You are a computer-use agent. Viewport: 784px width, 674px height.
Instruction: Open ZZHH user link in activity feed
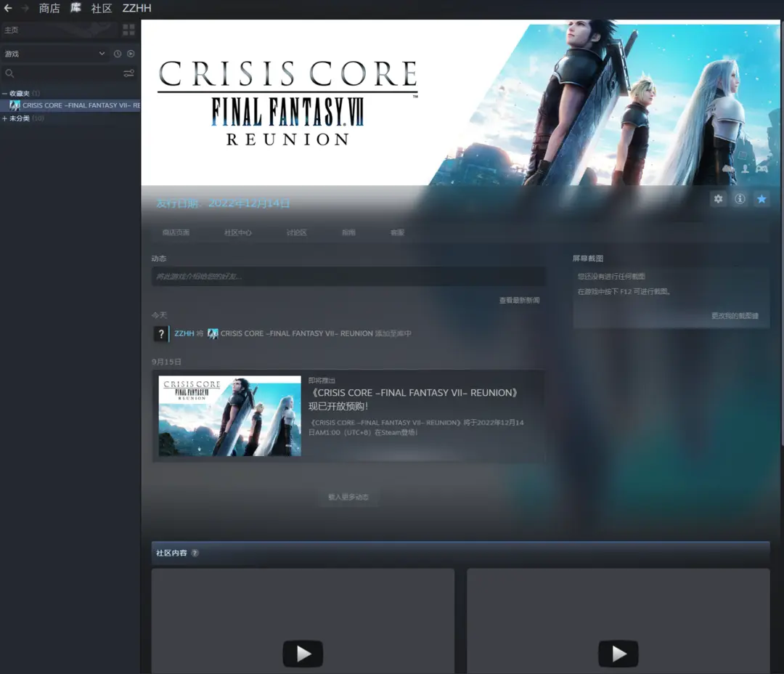pyautogui.click(x=184, y=334)
